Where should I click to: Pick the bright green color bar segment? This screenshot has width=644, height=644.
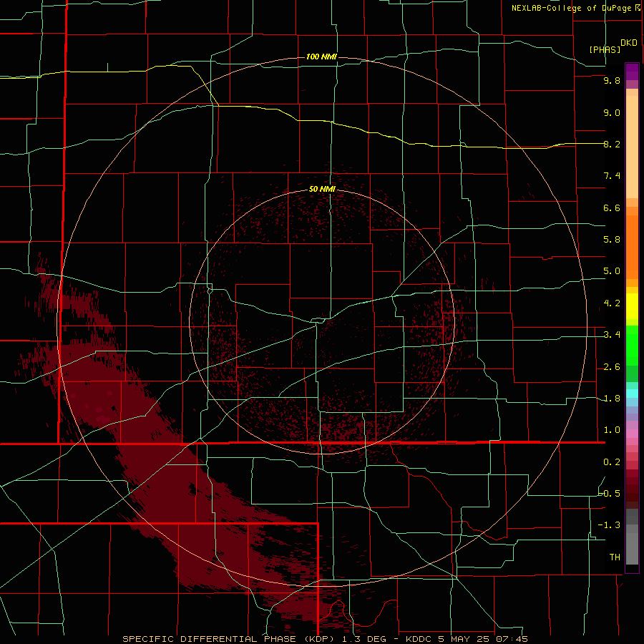coord(632,347)
